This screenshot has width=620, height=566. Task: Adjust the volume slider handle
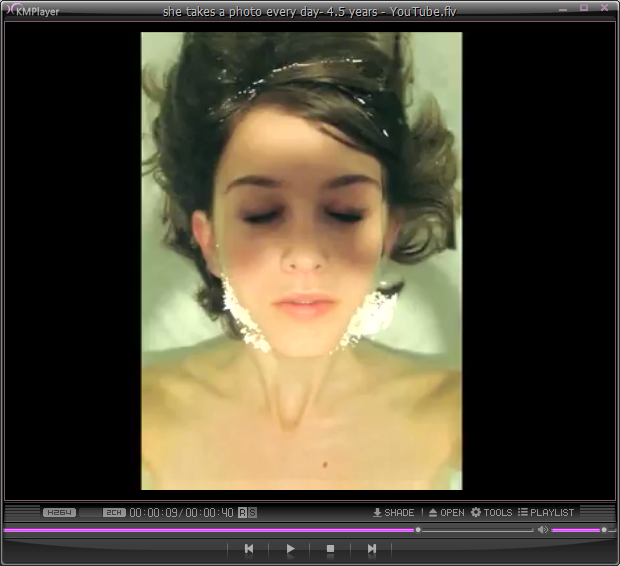(x=603, y=530)
